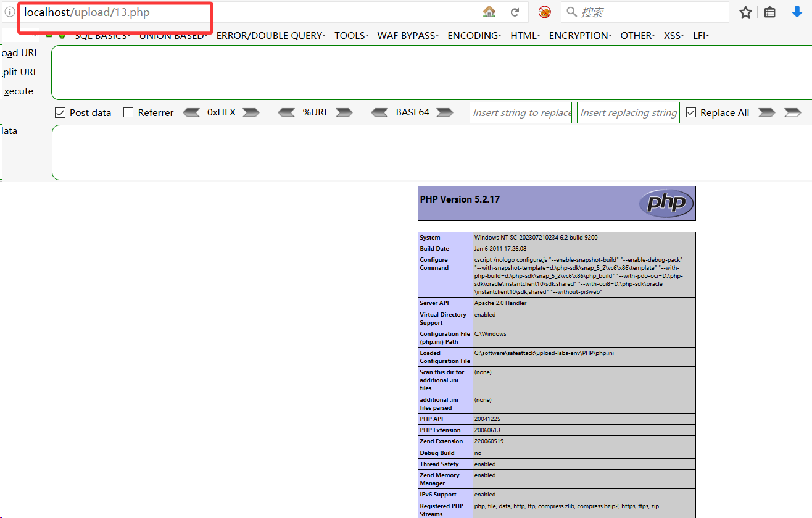
Task: Click the Apache 2.0 Handler value
Action: point(500,303)
